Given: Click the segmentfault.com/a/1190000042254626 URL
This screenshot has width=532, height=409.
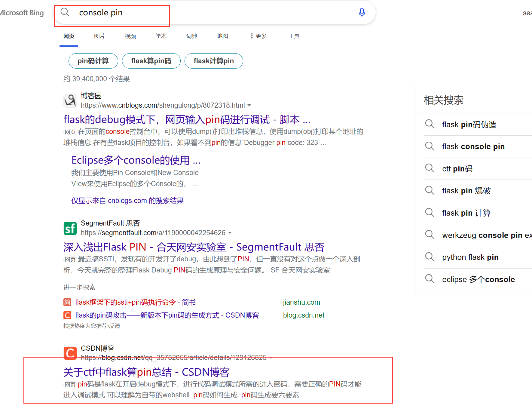Looking at the screenshot, I should (153, 233).
